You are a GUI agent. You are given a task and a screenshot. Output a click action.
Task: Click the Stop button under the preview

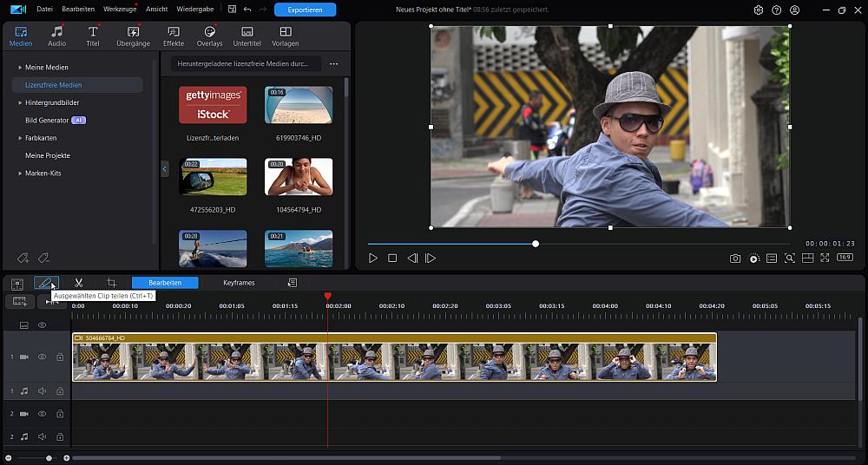coord(392,259)
